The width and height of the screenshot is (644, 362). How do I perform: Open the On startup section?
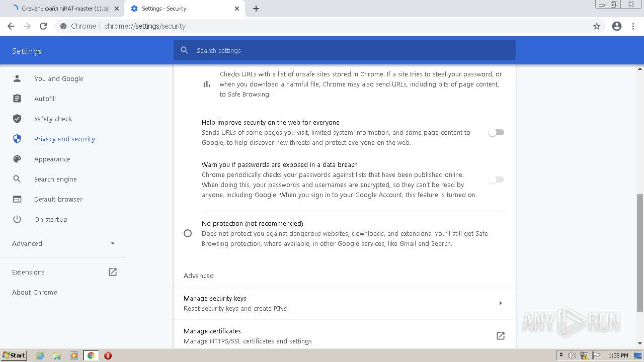[x=50, y=219]
